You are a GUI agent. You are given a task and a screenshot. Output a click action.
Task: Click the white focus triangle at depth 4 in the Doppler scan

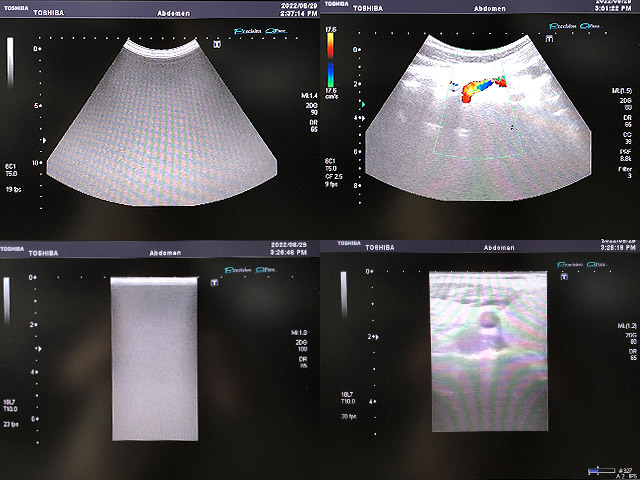(x=363, y=118)
